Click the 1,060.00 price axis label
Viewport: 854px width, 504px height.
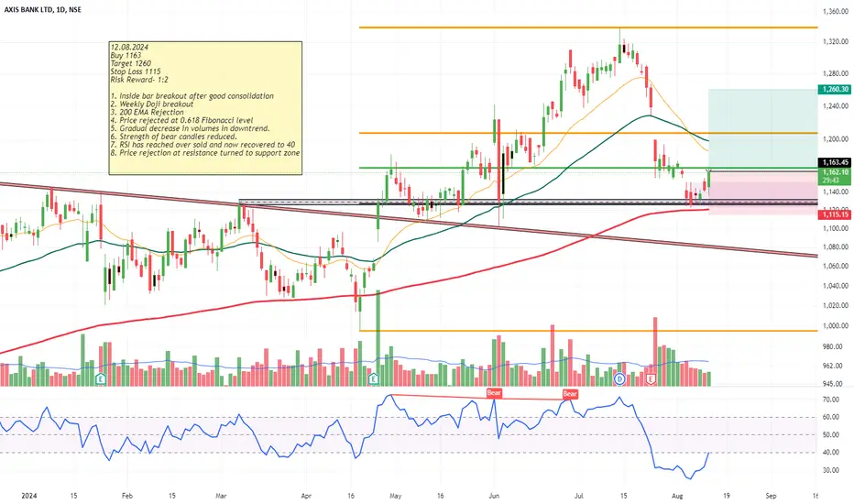point(835,267)
